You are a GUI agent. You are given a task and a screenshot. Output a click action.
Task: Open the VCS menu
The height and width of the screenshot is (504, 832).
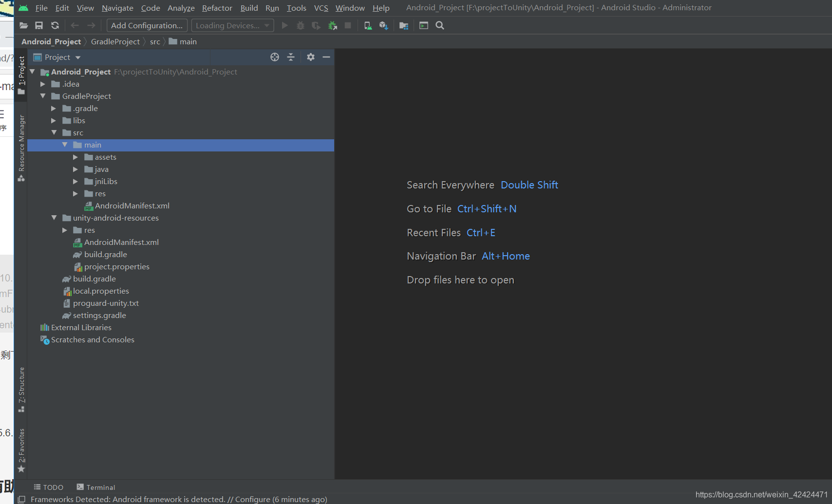[321, 8]
